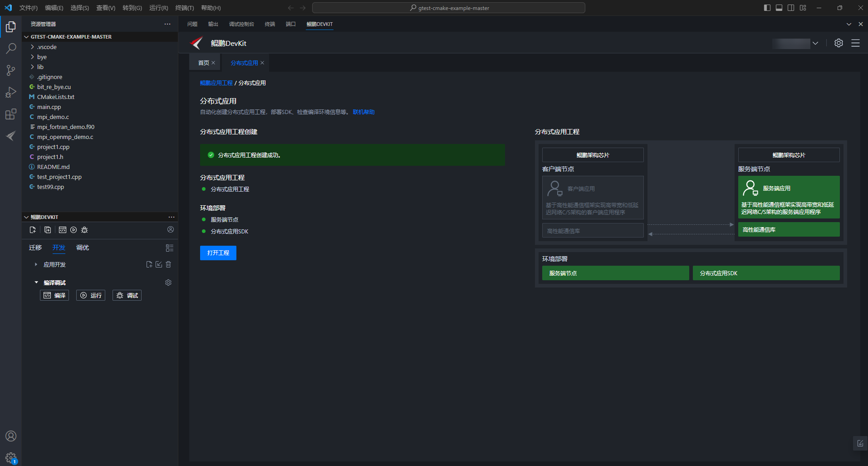Click the checklist icon beside 调优 tab
Image resolution: width=868 pixels, height=466 pixels.
170,248
